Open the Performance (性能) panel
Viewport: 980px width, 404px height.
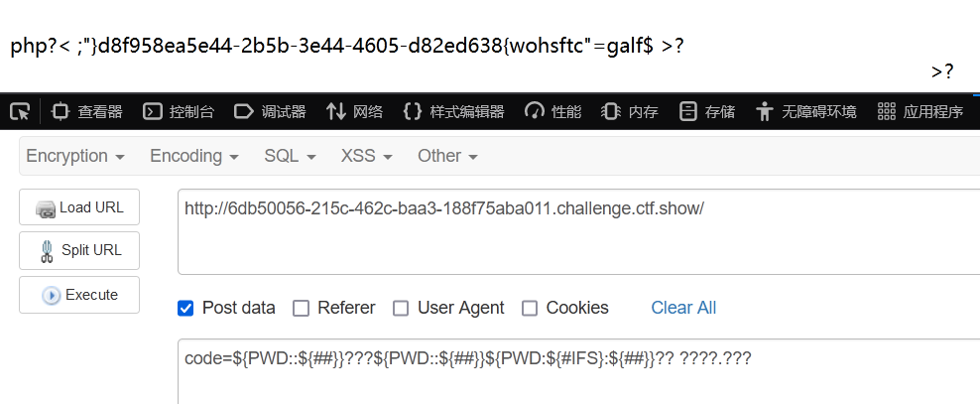point(553,112)
